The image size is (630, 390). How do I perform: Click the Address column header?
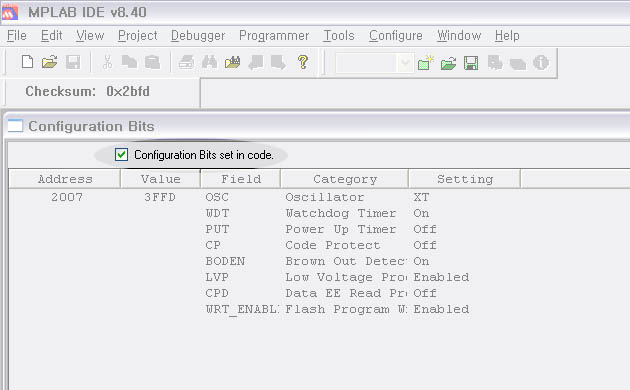[x=65, y=179]
